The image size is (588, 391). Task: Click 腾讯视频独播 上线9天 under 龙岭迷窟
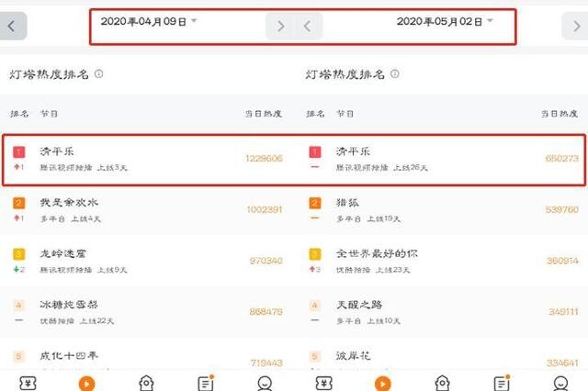(x=84, y=270)
